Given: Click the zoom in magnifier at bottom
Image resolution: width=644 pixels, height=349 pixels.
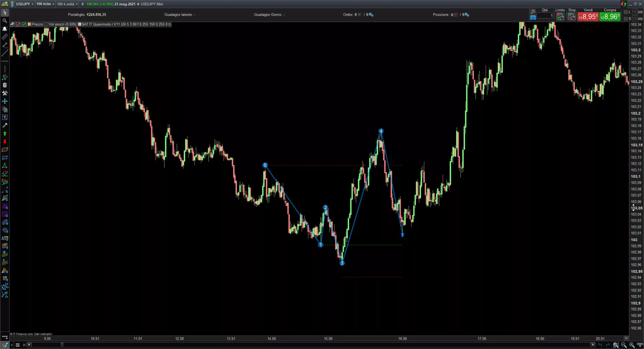Looking at the screenshot, I should click(x=632, y=345).
